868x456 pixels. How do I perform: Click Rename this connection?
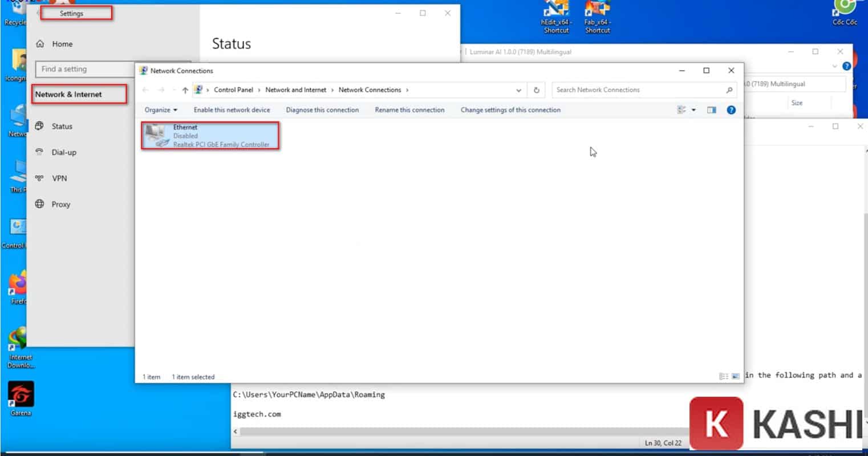pos(409,110)
